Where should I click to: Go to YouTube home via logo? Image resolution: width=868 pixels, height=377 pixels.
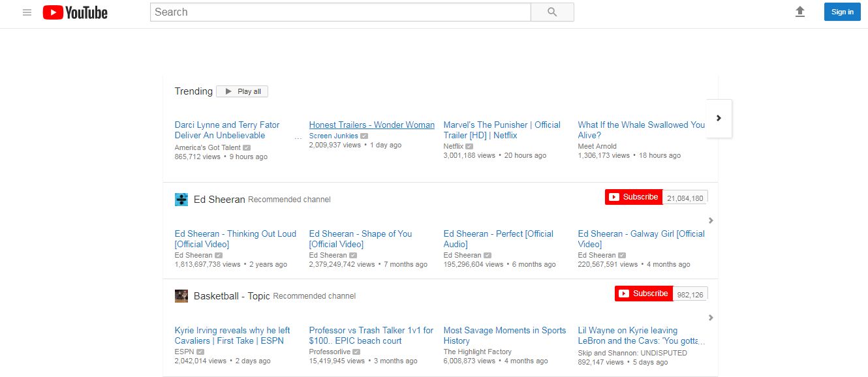click(x=75, y=12)
